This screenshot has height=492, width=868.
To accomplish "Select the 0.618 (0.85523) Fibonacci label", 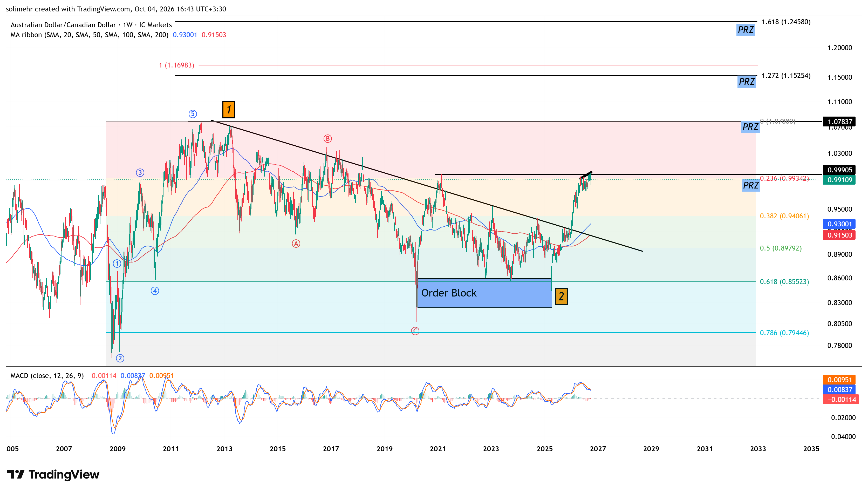I will click(784, 281).
